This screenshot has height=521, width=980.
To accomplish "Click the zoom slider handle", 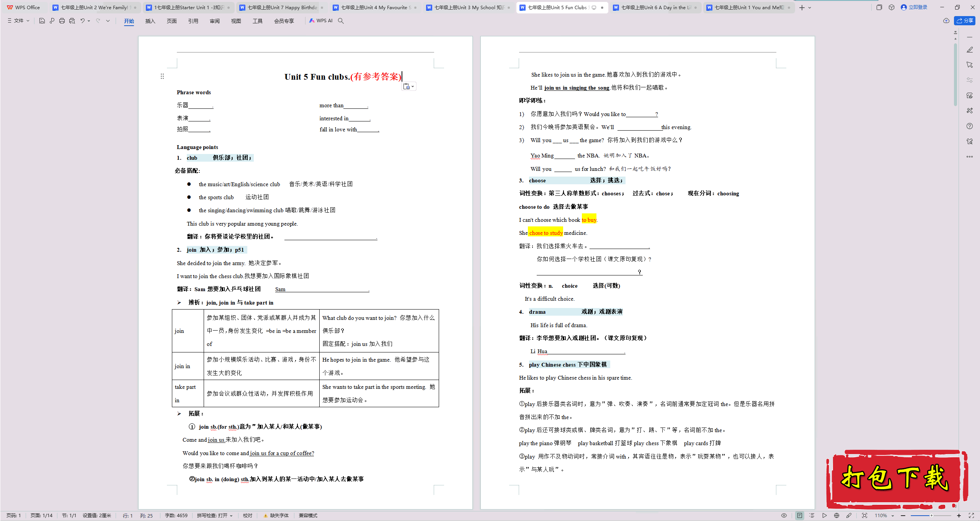I will 931,516.
